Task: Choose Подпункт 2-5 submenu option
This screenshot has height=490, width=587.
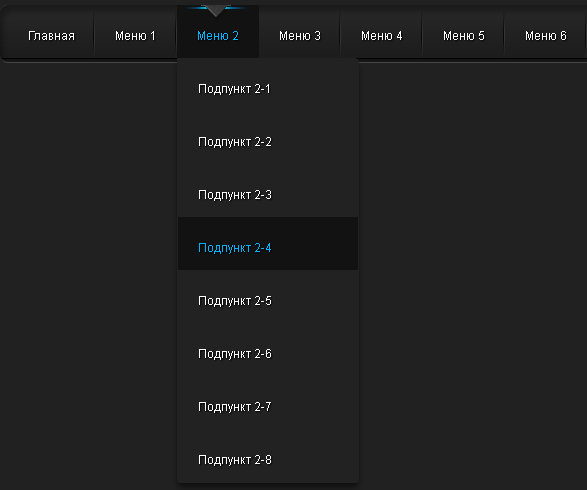Action: coord(268,301)
